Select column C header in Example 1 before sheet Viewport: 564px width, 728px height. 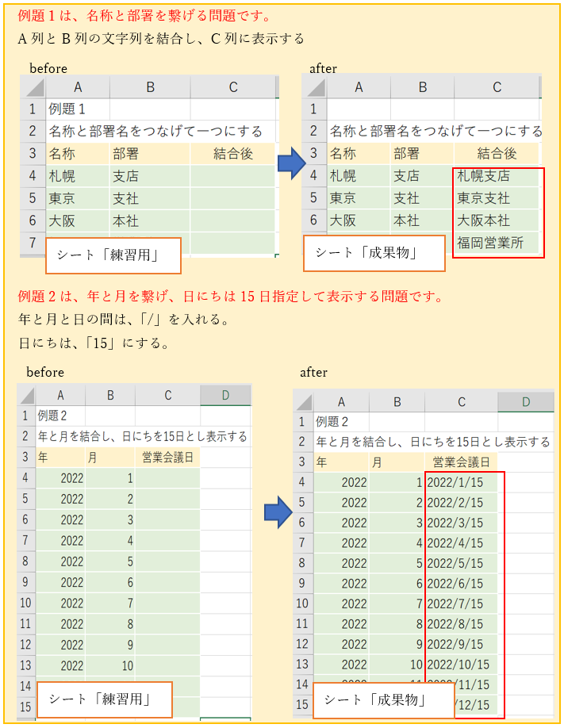point(232,87)
